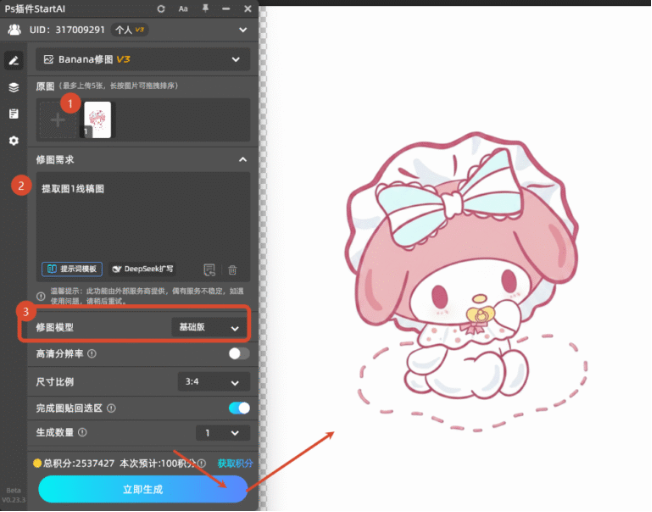
Task: Open the 尺寸比例 3:4 dropdown
Action: [214, 382]
